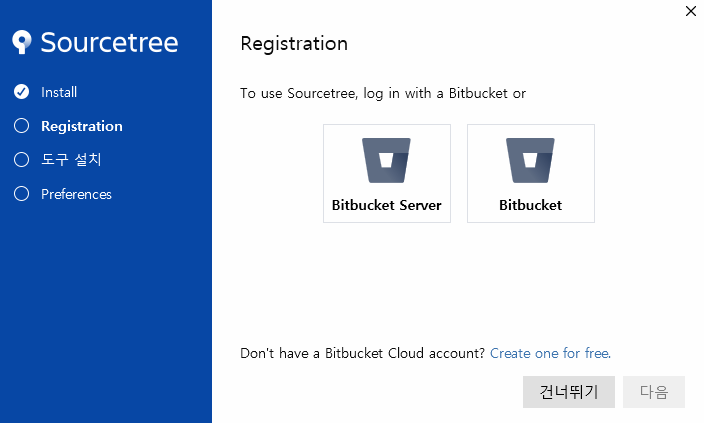
Task: Select the Install step label
Action: (59, 92)
